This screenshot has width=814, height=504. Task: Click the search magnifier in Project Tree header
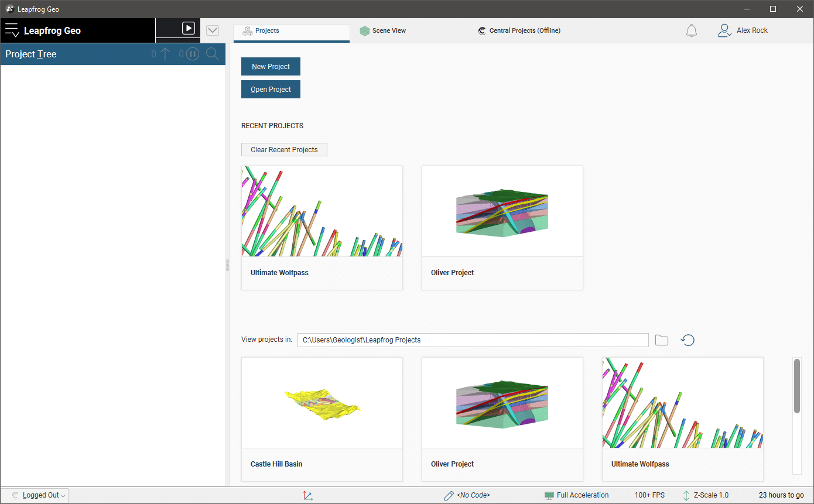tap(213, 54)
